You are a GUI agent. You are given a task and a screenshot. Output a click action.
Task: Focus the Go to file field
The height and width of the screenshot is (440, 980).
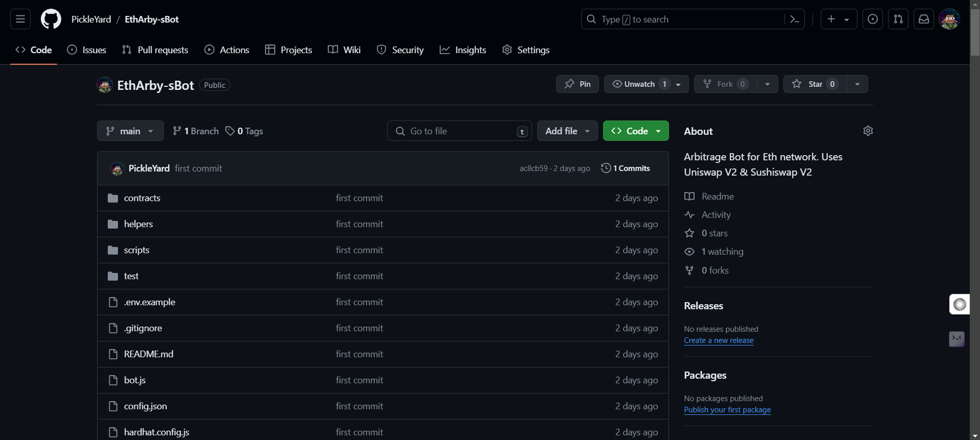pos(459,131)
